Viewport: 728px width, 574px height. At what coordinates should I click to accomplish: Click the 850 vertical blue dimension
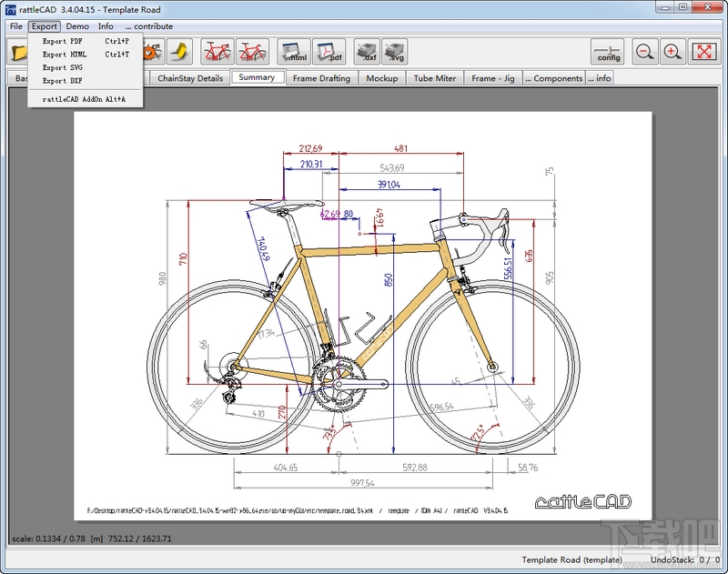389,279
